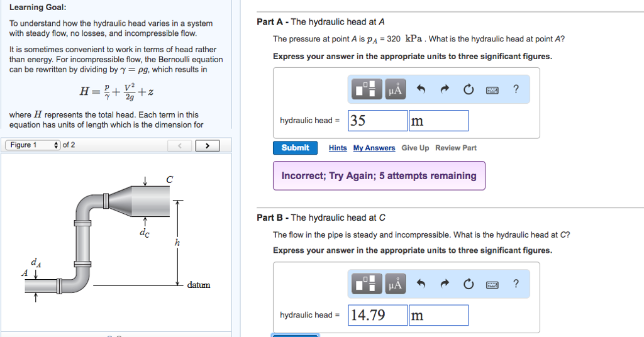
Task: Click the Give Up link
Action: click(x=415, y=148)
